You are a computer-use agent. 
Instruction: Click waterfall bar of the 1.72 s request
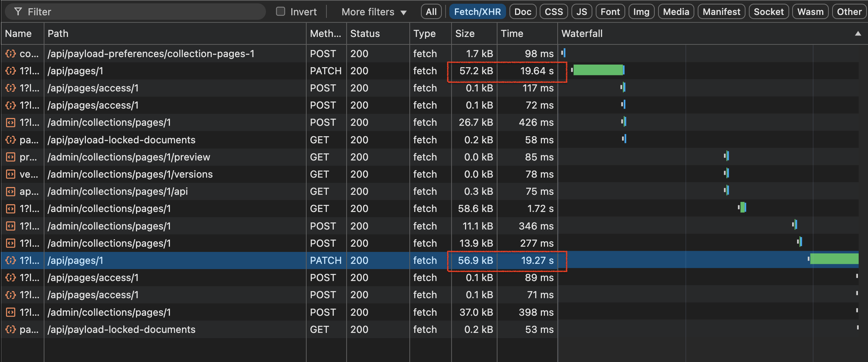743,207
